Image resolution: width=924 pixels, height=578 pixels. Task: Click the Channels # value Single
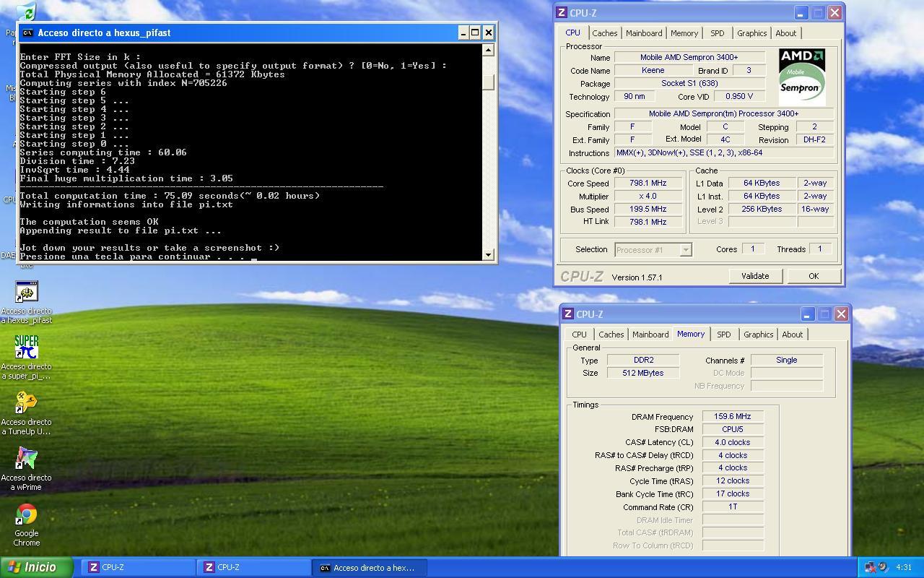[787, 360]
